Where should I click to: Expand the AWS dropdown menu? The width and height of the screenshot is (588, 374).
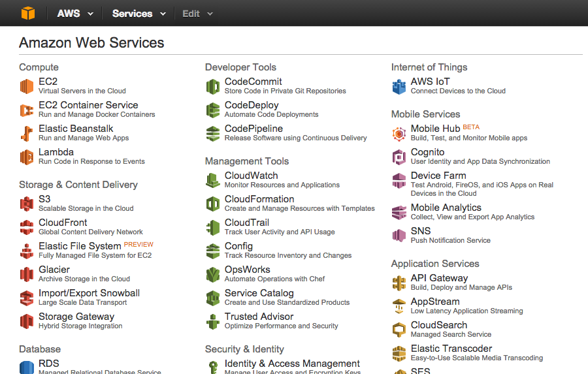click(x=75, y=14)
